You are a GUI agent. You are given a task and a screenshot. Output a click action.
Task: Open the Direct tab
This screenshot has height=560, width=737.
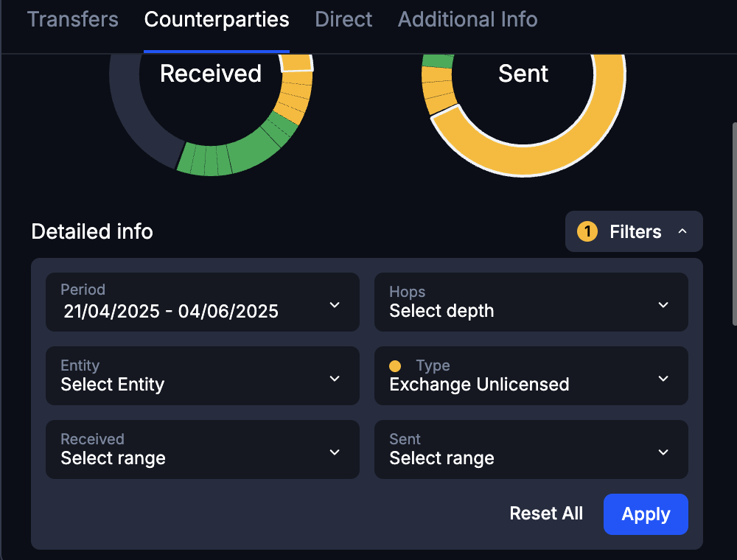[x=343, y=20]
